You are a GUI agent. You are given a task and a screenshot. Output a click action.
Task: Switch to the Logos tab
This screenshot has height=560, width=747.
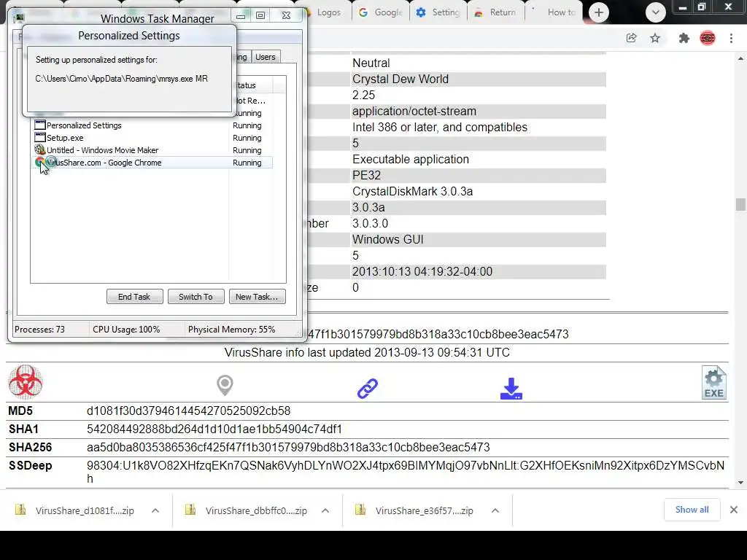point(326,12)
